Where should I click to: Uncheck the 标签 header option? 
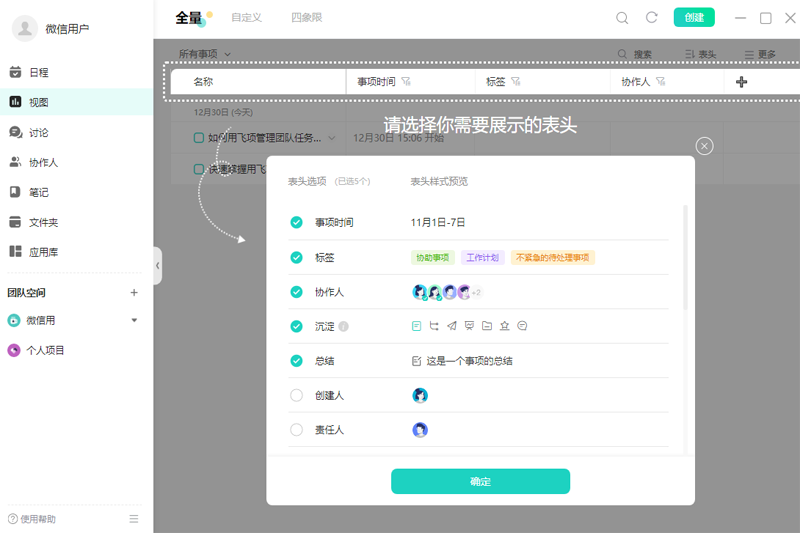pyautogui.click(x=296, y=257)
